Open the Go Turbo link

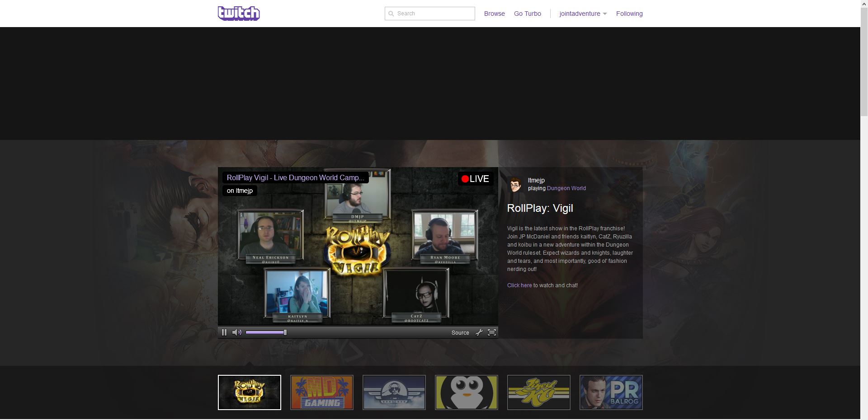pyautogui.click(x=527, y=14)
